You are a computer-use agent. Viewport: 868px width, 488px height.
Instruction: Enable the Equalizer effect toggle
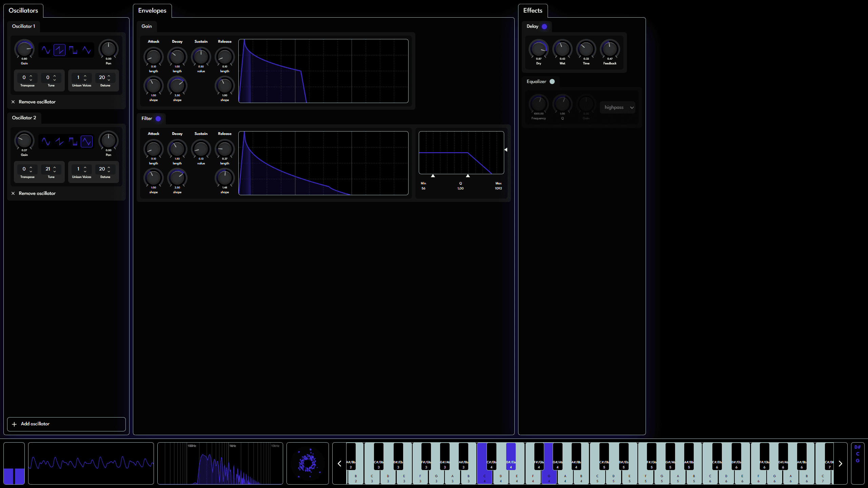[552, 81]
